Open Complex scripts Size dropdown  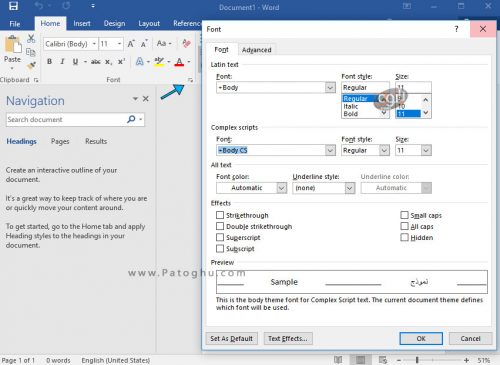coord(426,150)
